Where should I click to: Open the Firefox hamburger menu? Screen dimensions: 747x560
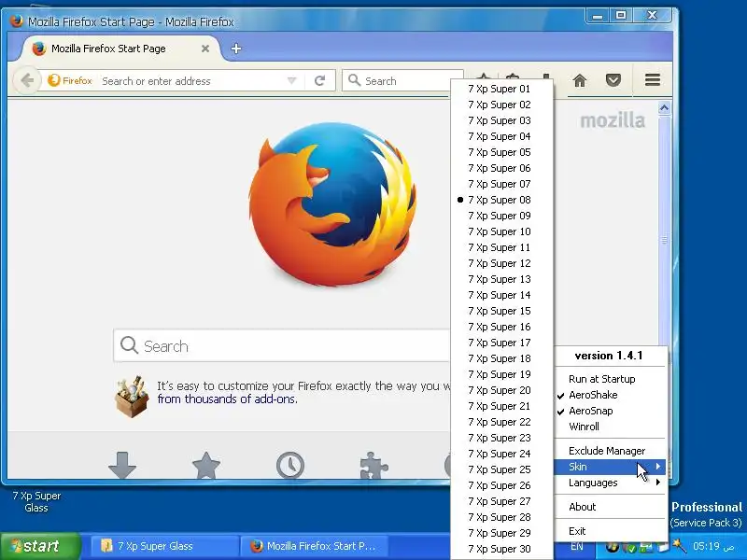pyautogui.click(x=652, y=80)
